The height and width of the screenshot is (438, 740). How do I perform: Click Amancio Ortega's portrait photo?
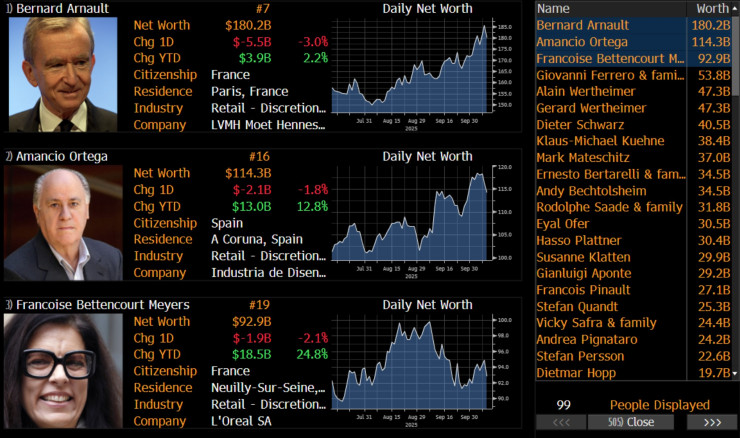(x=62, y=223)
